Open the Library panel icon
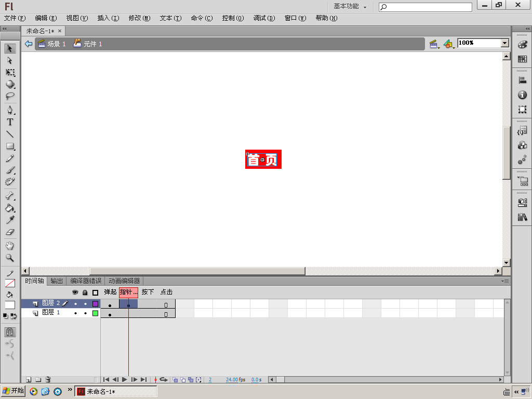 pyautogui.click(x=523, y=217)
